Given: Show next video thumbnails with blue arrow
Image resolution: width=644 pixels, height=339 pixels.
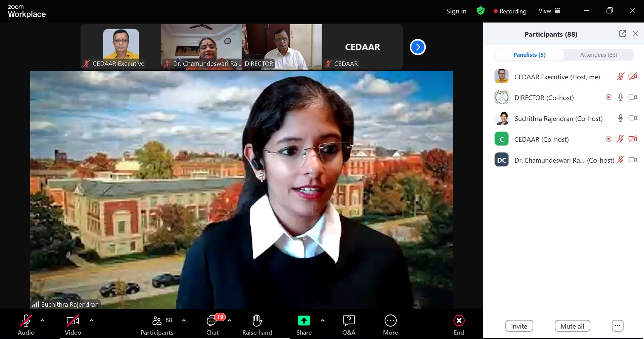Looking at the screenshot, I should point(417,47).
